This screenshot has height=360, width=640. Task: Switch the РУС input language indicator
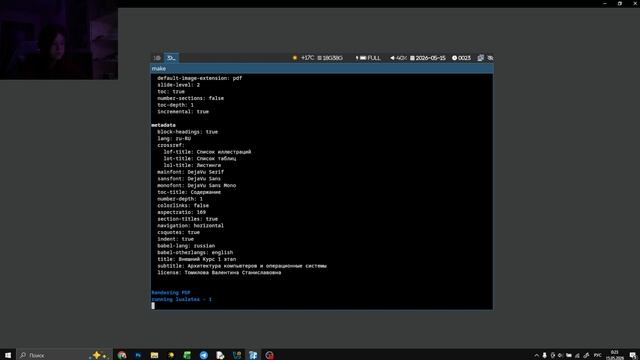(598, 356)
